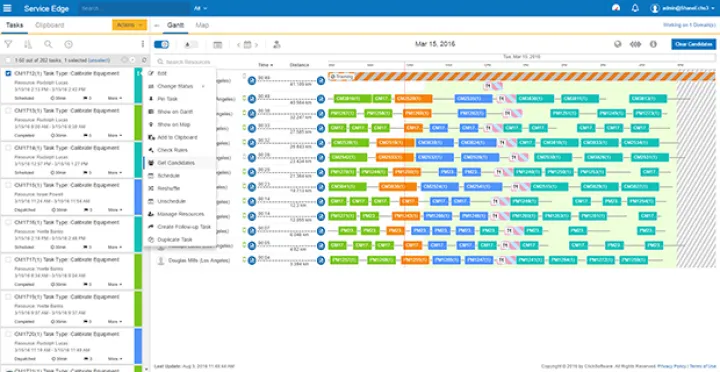The height and width of the screenshot is (372, 720).
Task: Choose Reshuffle in the context menu
Action: coord(180,188)
